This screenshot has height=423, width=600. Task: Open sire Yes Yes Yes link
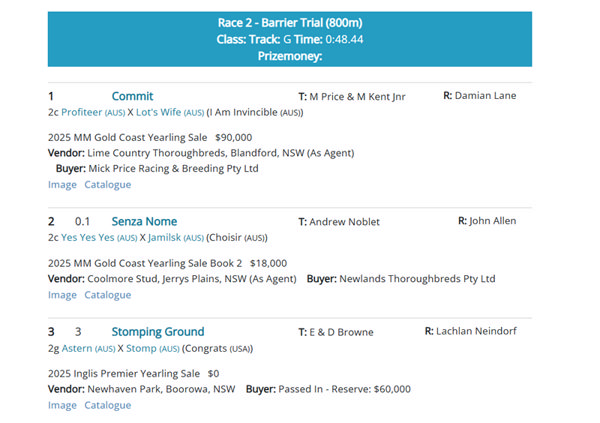(x=87, y=237)
